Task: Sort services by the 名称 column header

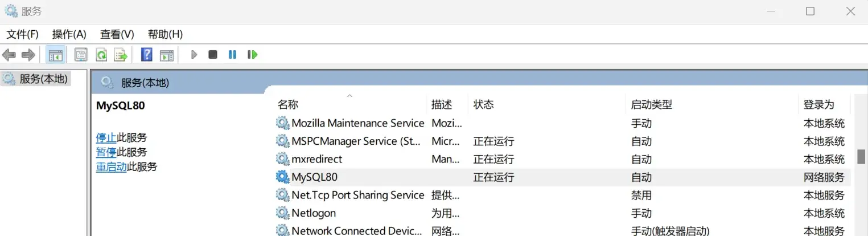Action: pos(288,104)
